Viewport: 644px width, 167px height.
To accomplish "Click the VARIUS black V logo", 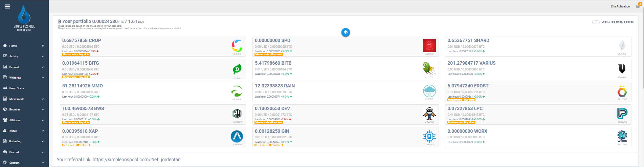I will pyautogui.click(x=622, y=68).
